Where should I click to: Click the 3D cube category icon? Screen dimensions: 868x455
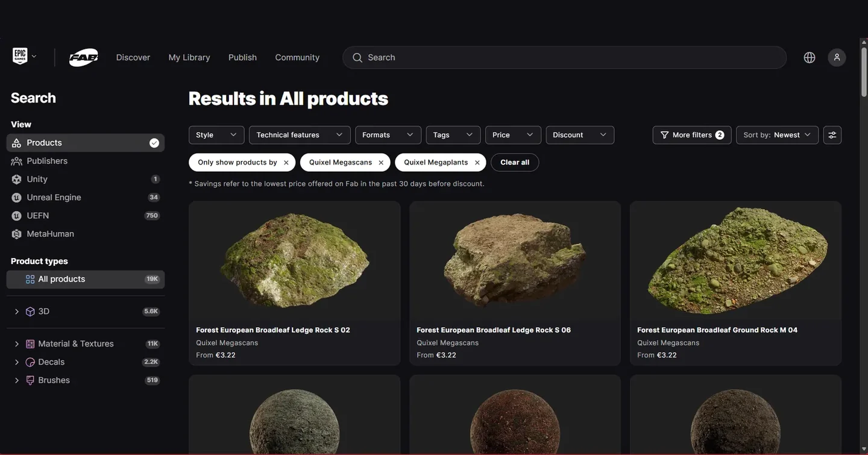coord(30,312)
